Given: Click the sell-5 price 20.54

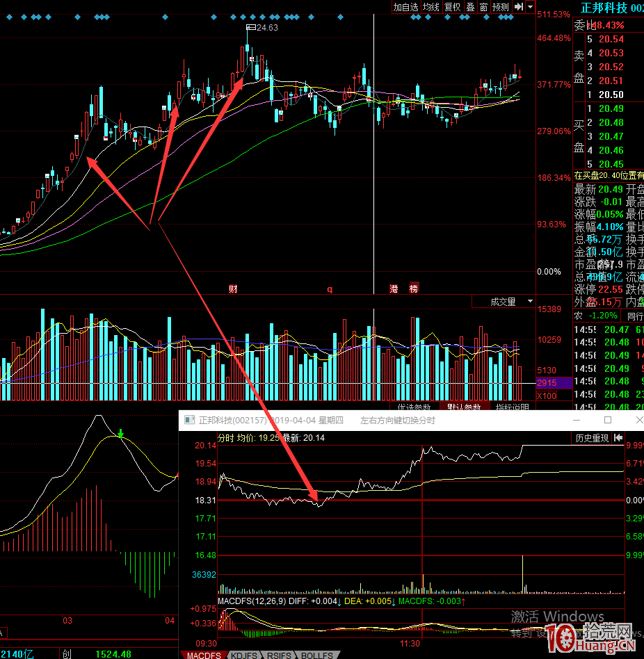Looking at the screenshot, I should (x=611, y=39).
